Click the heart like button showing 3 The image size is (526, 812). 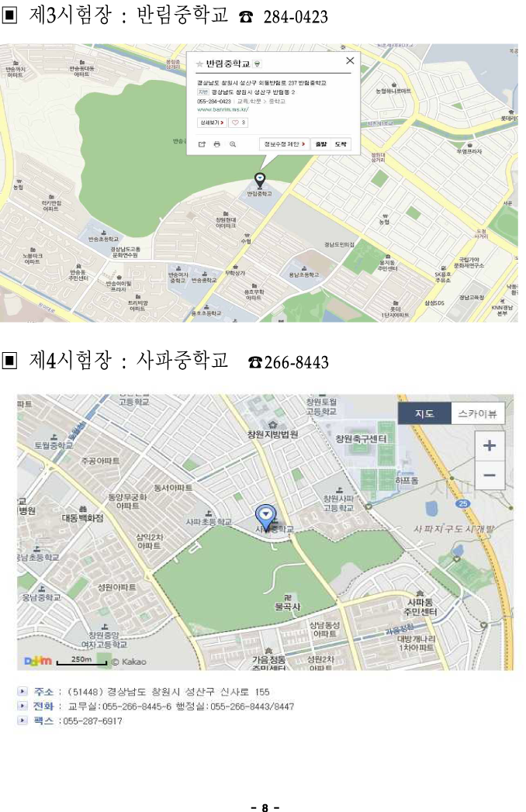point(238,123)
